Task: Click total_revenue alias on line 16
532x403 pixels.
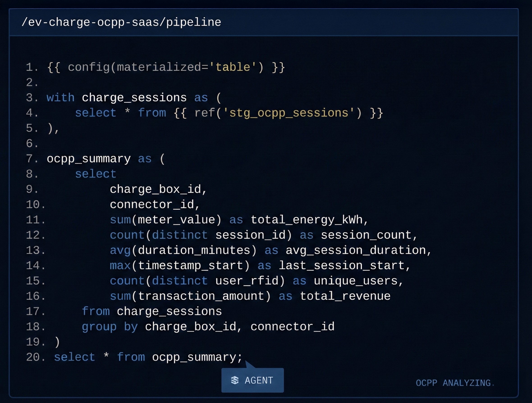Action: [345, 296]
